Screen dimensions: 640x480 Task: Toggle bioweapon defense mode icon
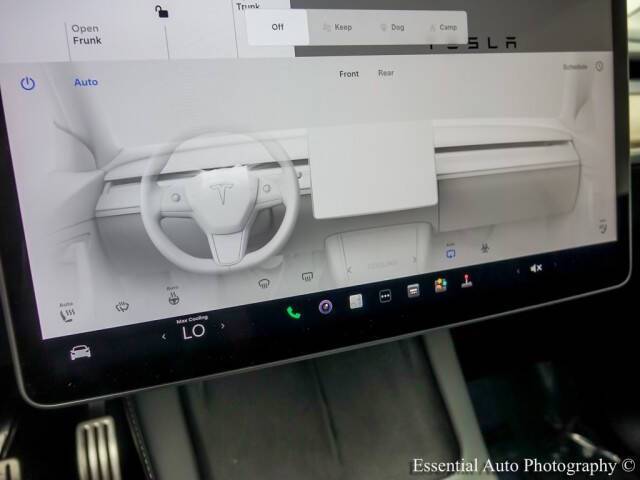pyautogui.click(x=484, y=248)
